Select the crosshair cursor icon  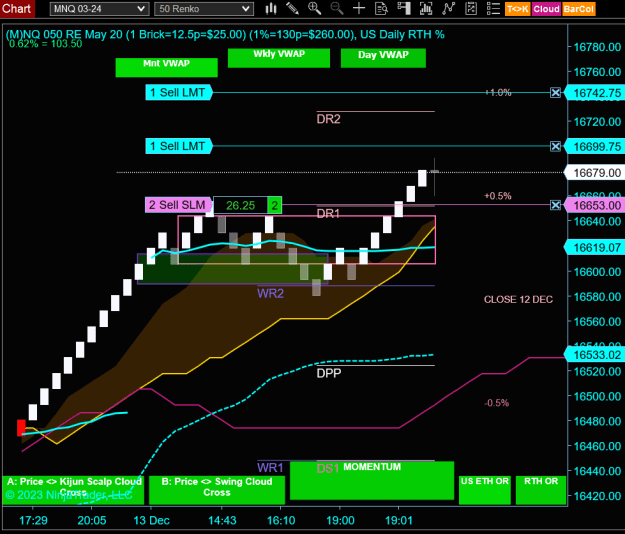(359, 9)
